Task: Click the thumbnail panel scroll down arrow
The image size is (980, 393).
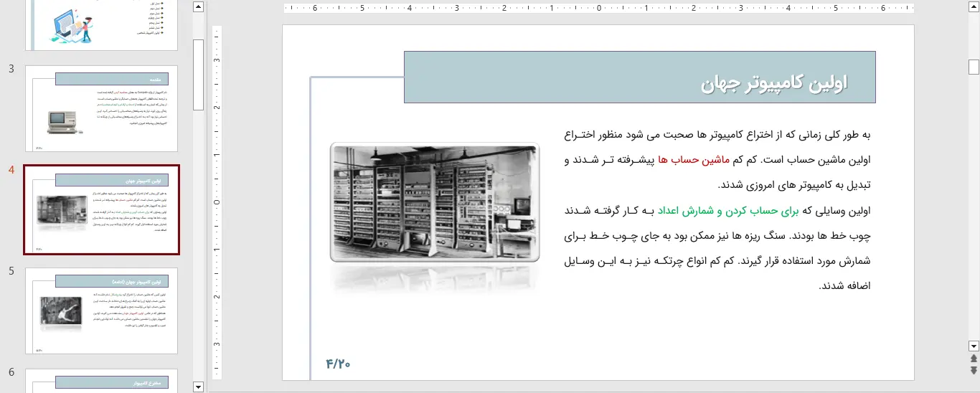Action: [x=199, y=387]
